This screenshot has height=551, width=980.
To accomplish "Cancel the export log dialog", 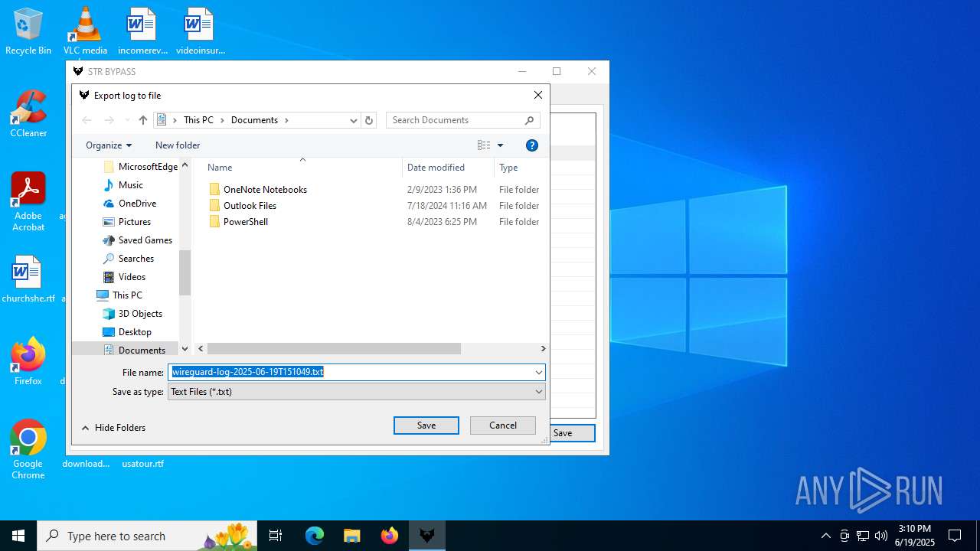I will 503,425.
